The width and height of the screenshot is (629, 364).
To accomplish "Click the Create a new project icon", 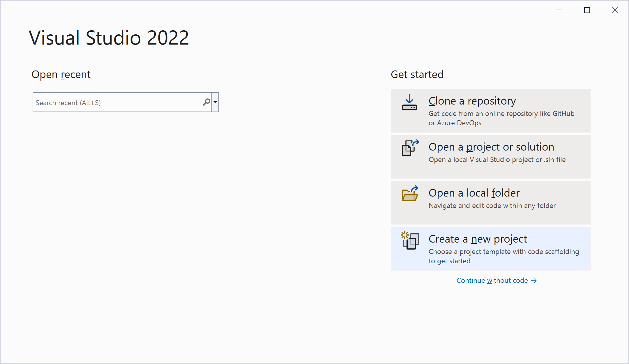I will coord(410,240).
